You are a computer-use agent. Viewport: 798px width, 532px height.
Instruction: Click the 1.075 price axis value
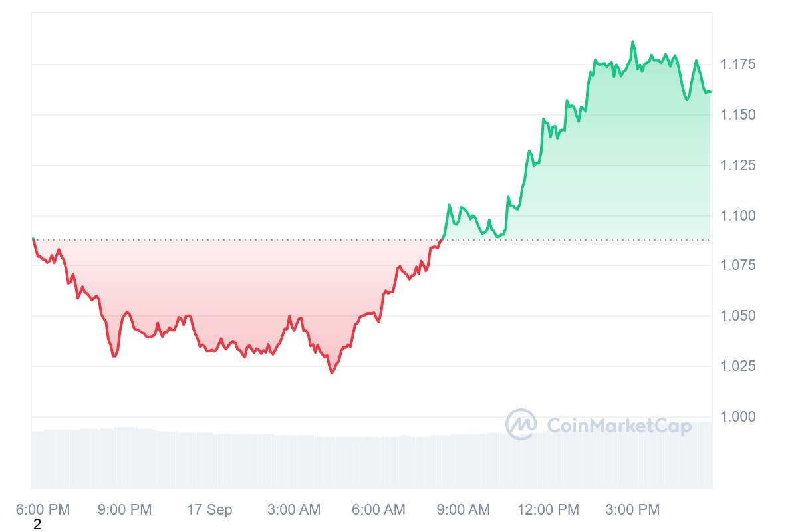[x=737, y=266]
